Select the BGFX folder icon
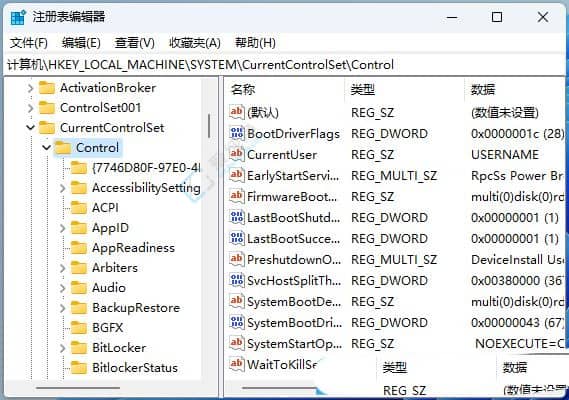 79,328
